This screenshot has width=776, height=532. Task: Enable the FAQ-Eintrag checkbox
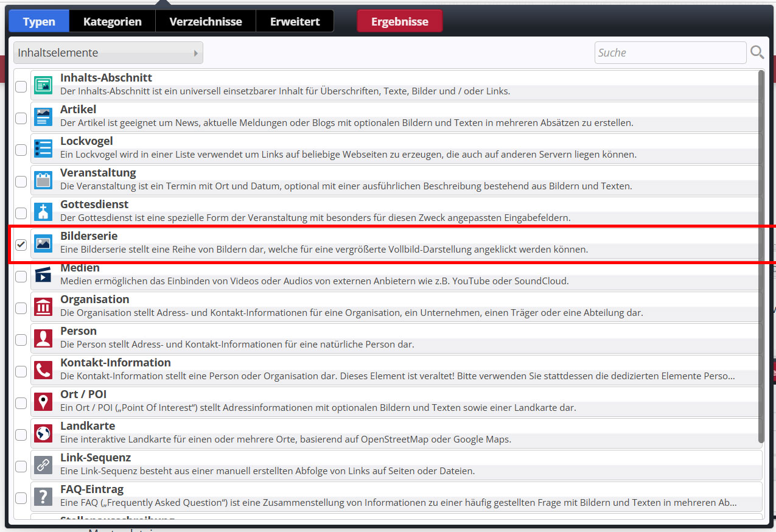coord(21,498)
